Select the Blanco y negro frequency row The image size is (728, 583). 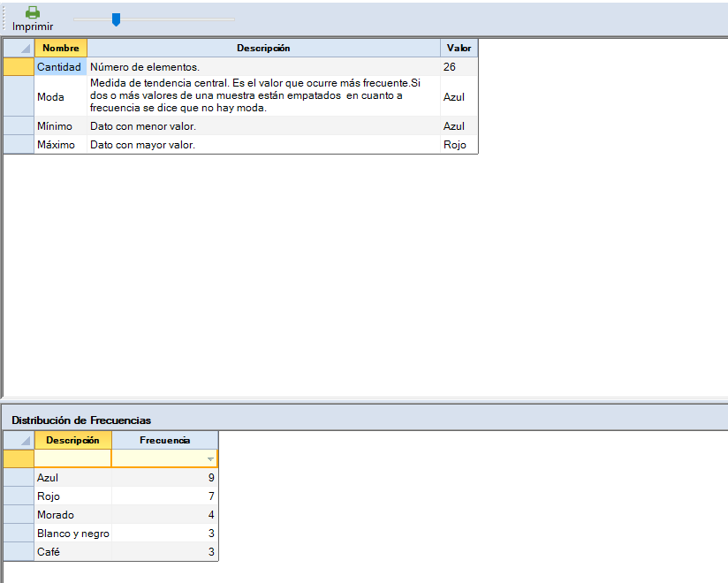pyautogui.click(x=72, y=534)
